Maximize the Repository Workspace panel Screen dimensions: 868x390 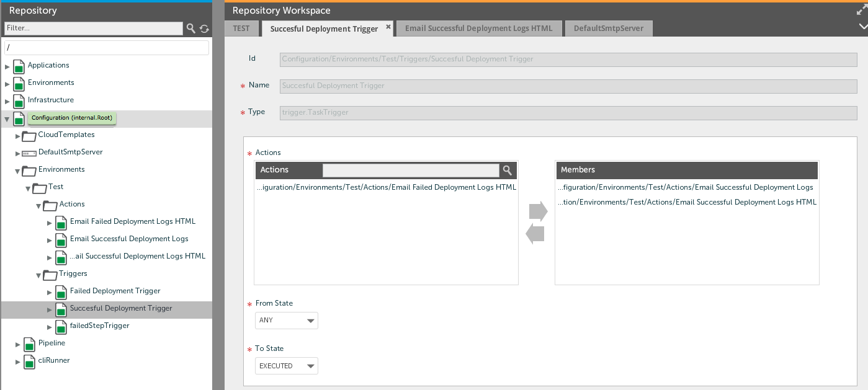862,10
